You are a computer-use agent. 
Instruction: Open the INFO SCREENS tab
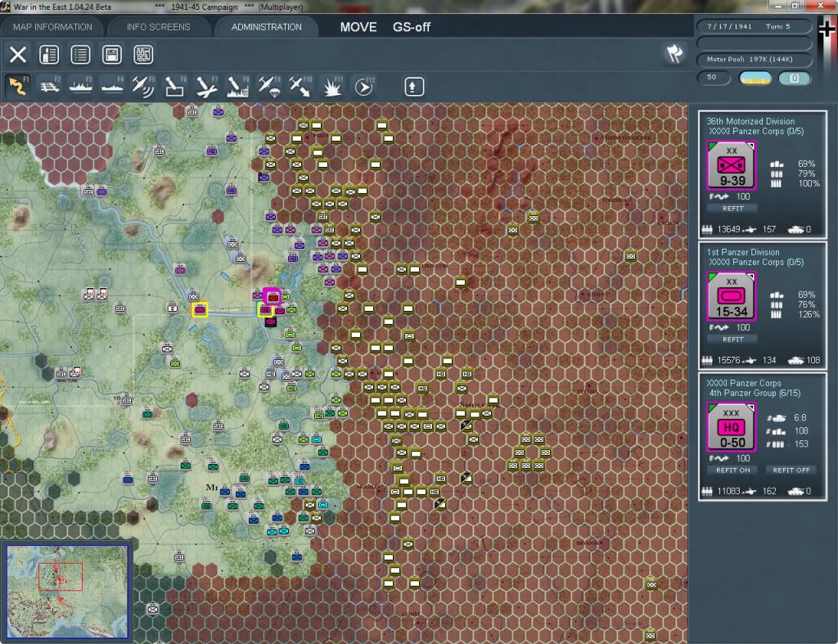(158, 27)
